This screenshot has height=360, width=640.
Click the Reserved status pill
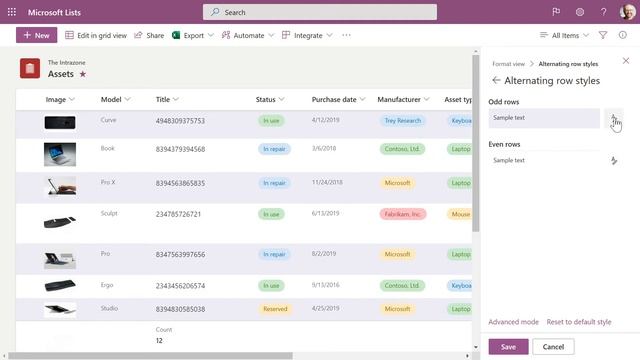click(275, 309)
